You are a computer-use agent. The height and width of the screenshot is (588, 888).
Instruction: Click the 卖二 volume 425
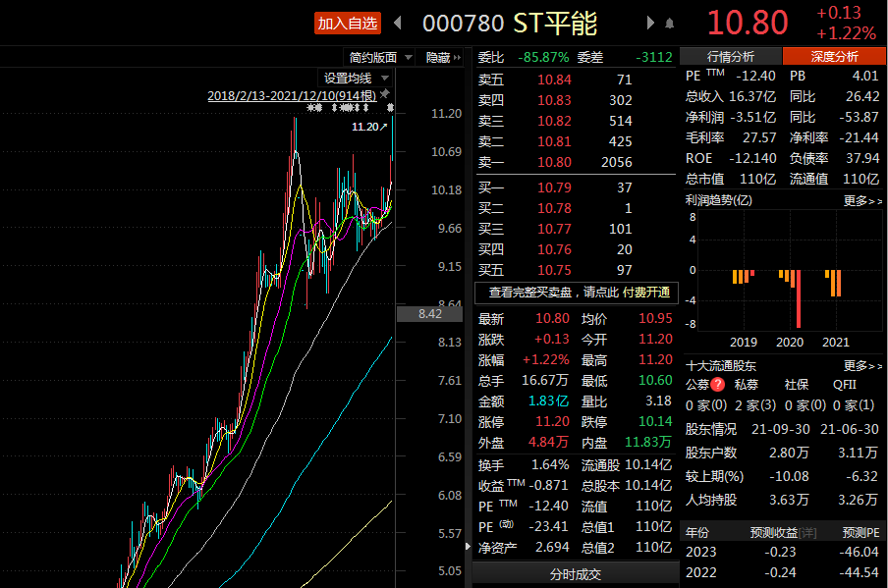(x=620, y=141)
